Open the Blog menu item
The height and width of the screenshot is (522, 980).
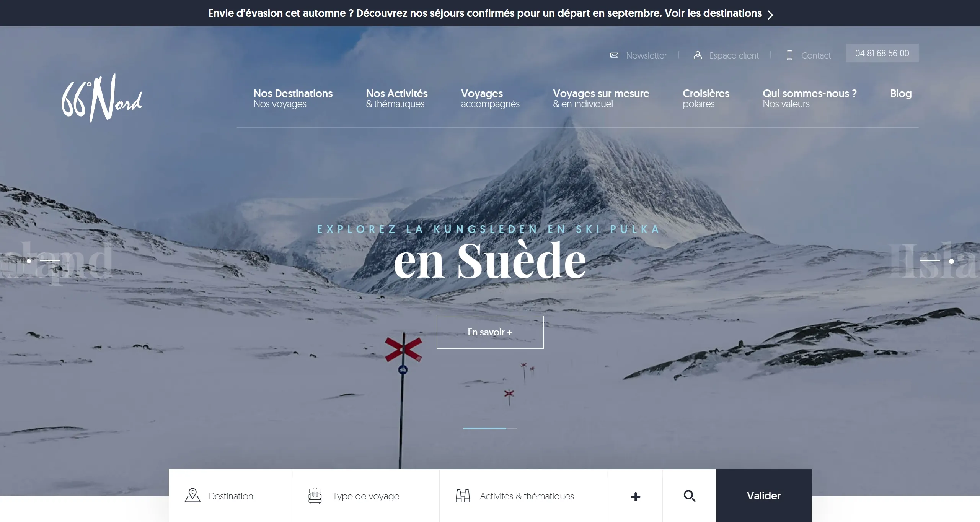pyautogui.click(x=901, y=93)
